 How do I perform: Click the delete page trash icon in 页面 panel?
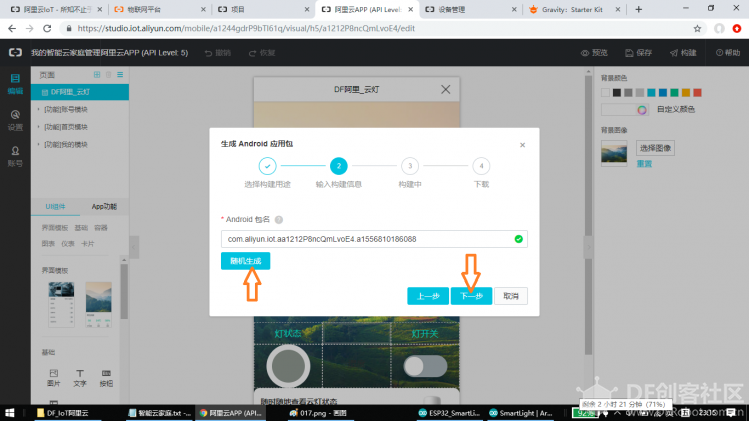[108, 75]
